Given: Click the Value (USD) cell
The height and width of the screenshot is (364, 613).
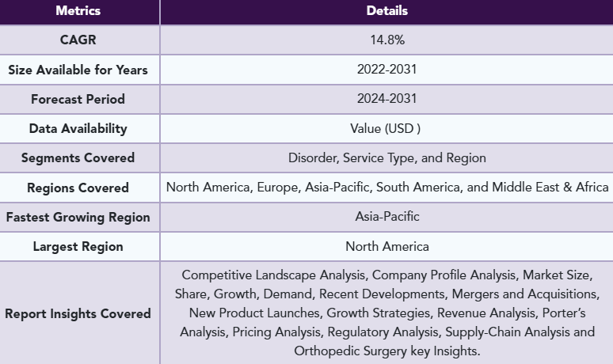Looking at the screenshot, I should [x=386, y=128].
